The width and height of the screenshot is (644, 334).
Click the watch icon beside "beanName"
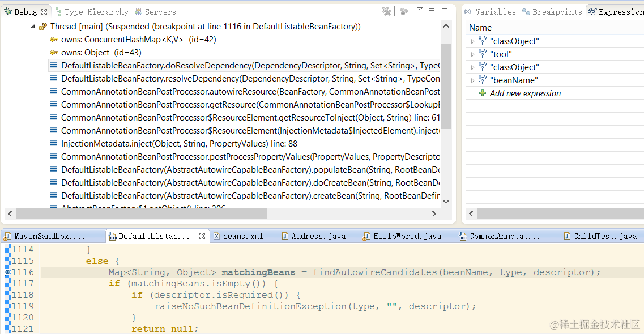tap(483, 80)
